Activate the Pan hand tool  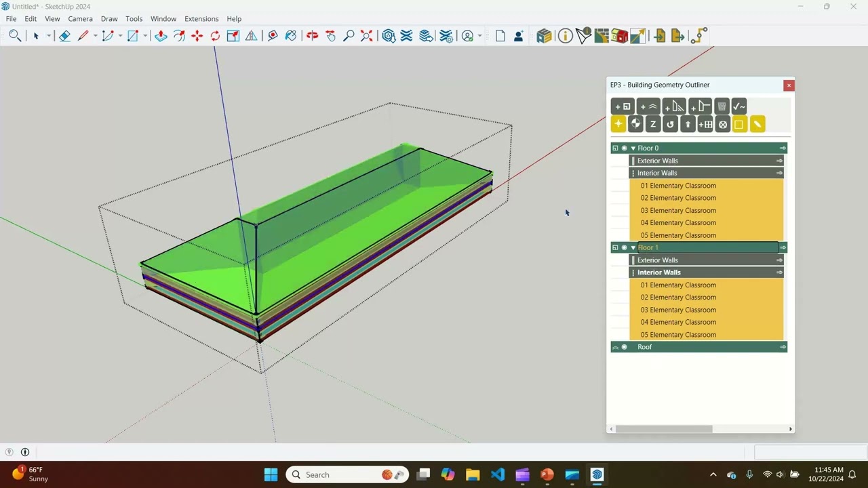click(x=330, y=36)
